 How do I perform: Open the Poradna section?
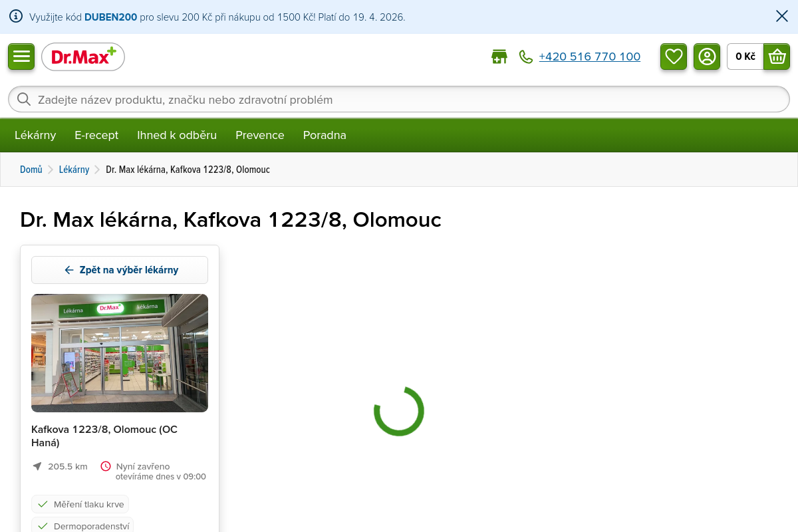click(x=325, y=135)
